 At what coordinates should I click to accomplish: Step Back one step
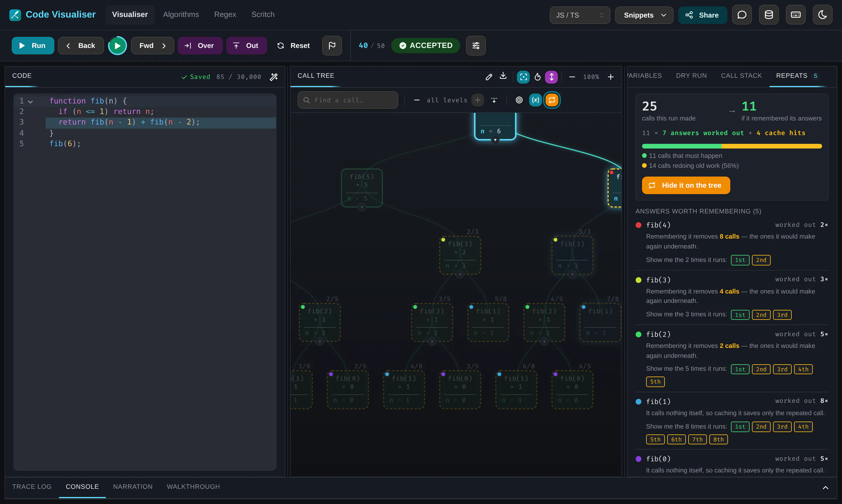pos(81,46)
